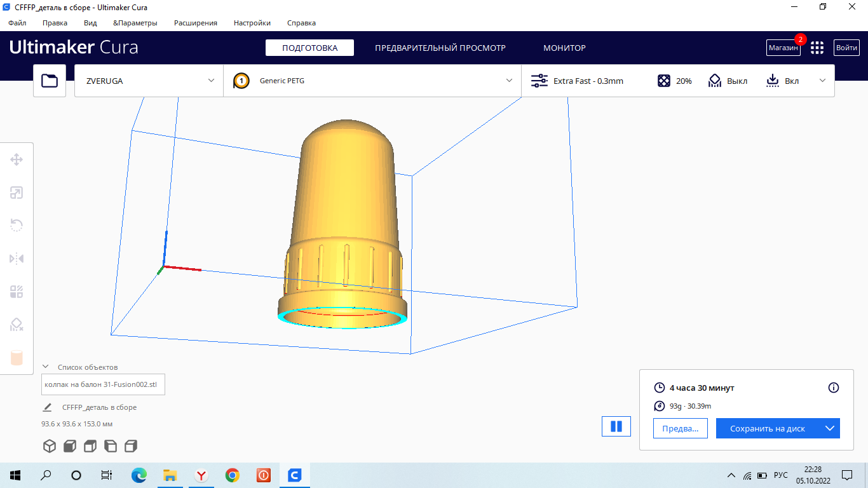Expand the print settings panel chevron

[x=823, y=81]
